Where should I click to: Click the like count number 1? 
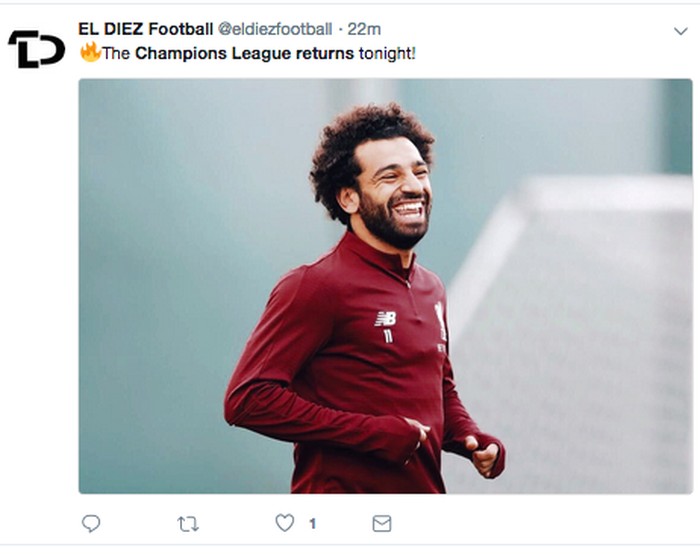[x=312, y=523]
